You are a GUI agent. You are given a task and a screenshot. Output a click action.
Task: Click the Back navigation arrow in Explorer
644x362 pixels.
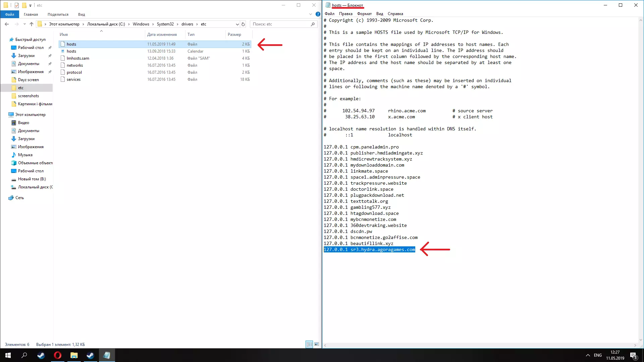(7, 24)
